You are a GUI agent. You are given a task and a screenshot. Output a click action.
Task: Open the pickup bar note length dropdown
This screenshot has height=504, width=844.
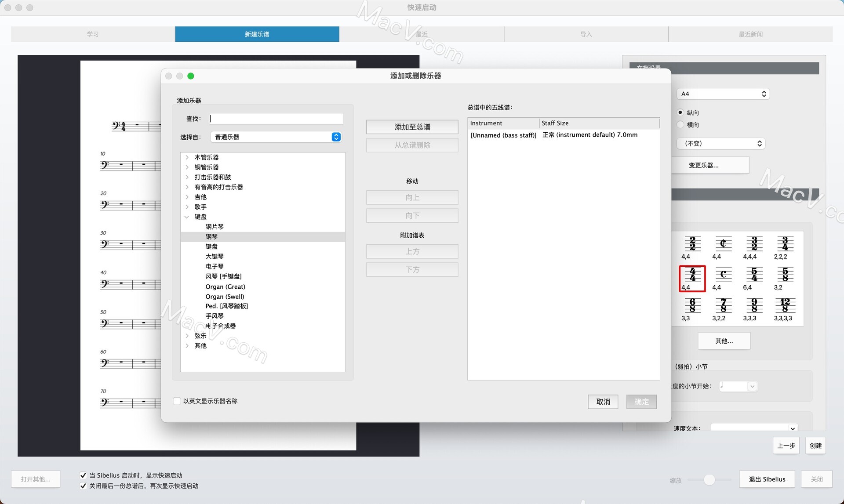click(x=738, y=386)
